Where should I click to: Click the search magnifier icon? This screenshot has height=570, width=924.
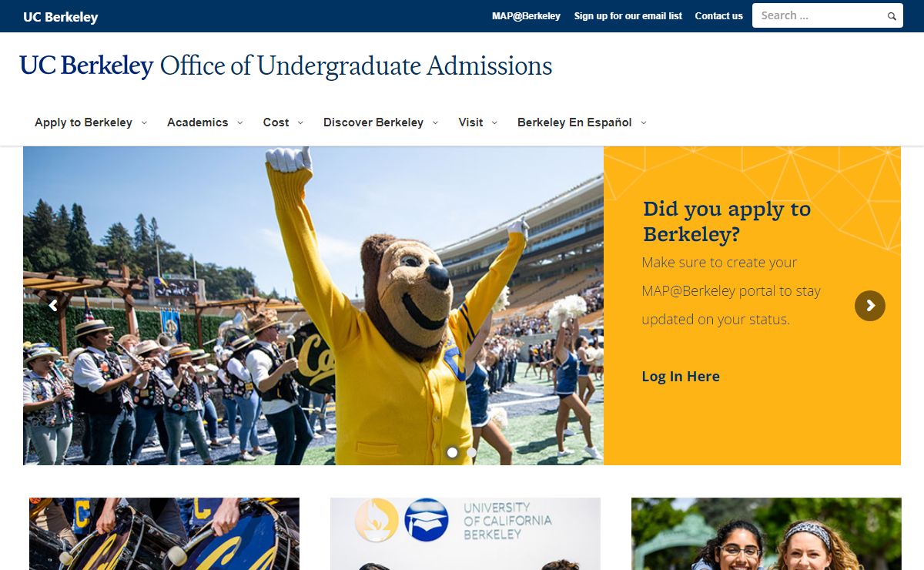(x=892, y=16)
